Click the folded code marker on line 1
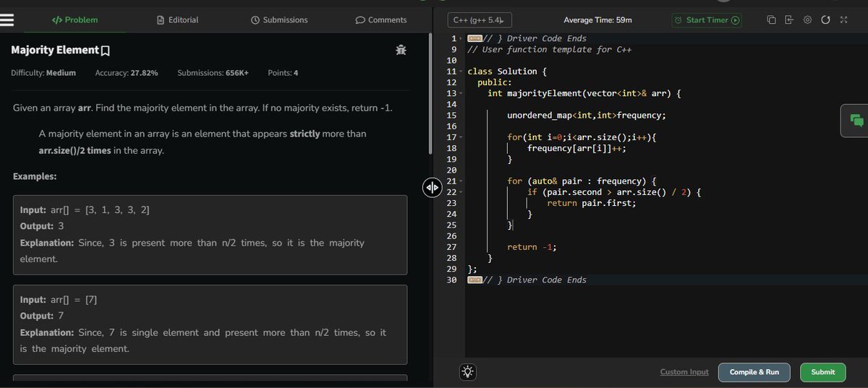 pos(475,38)
